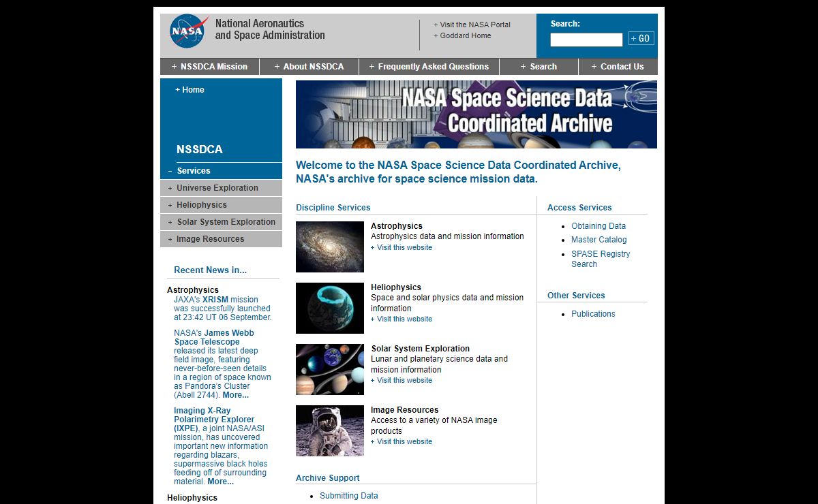Viewport: 818px width, 504px height.
Task: Open the Submitting Data link
Action: tap(349, 496)
